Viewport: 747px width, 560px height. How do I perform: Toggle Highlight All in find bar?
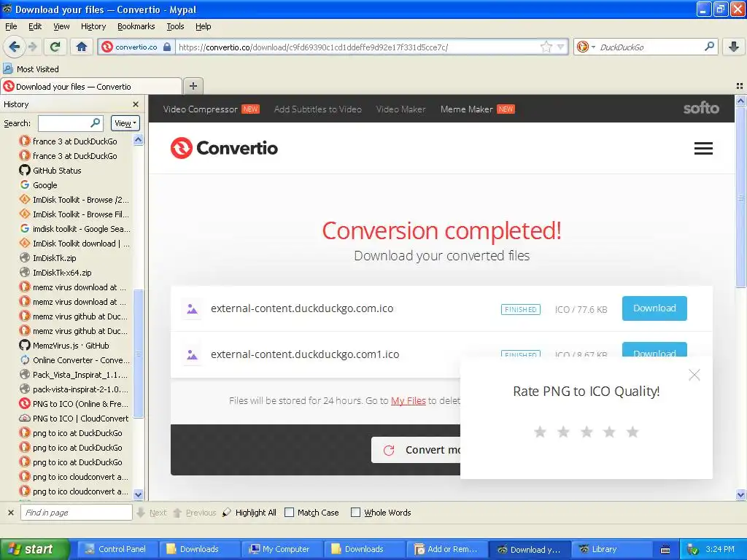[249, 513]
